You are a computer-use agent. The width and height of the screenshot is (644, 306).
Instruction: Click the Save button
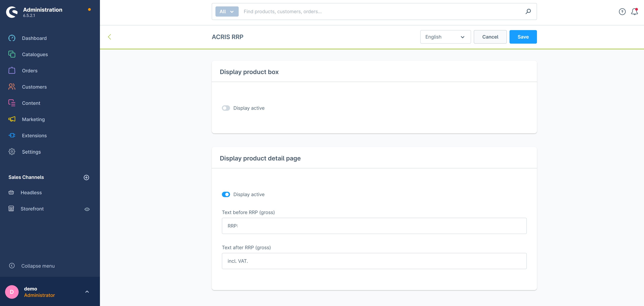(523, 37)
